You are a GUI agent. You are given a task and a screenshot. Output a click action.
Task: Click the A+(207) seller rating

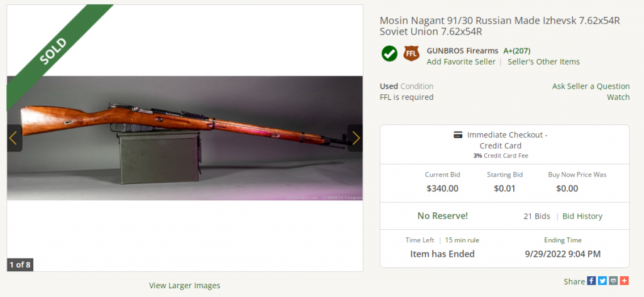[517, 51]
